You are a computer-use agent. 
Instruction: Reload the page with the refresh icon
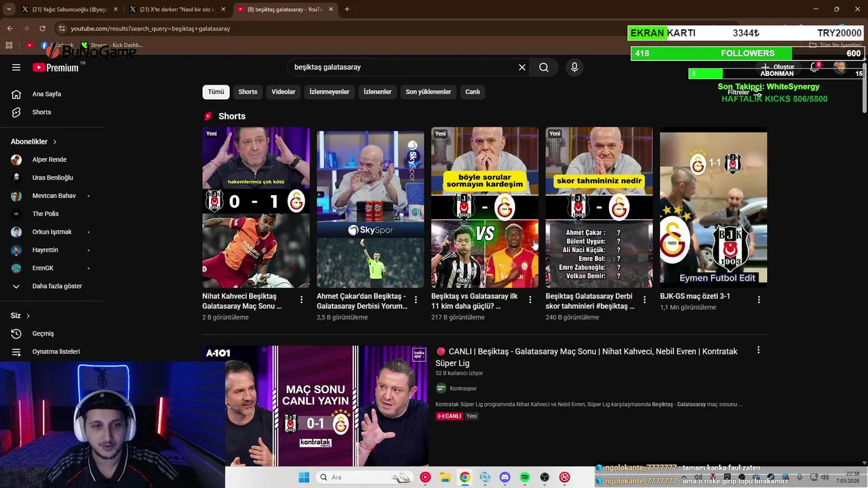[43, 28]
